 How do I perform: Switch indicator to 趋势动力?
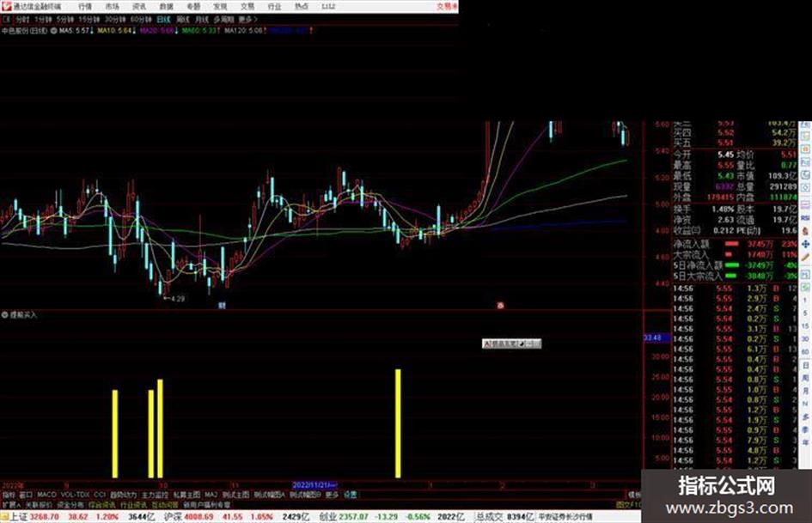[123, 495]
